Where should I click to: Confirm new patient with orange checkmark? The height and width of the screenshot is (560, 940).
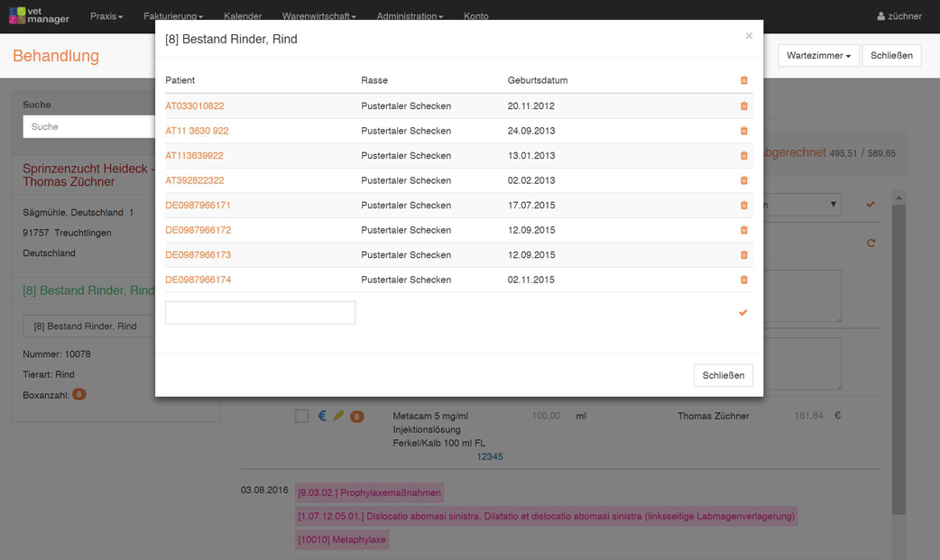click(x=742, y=313)
